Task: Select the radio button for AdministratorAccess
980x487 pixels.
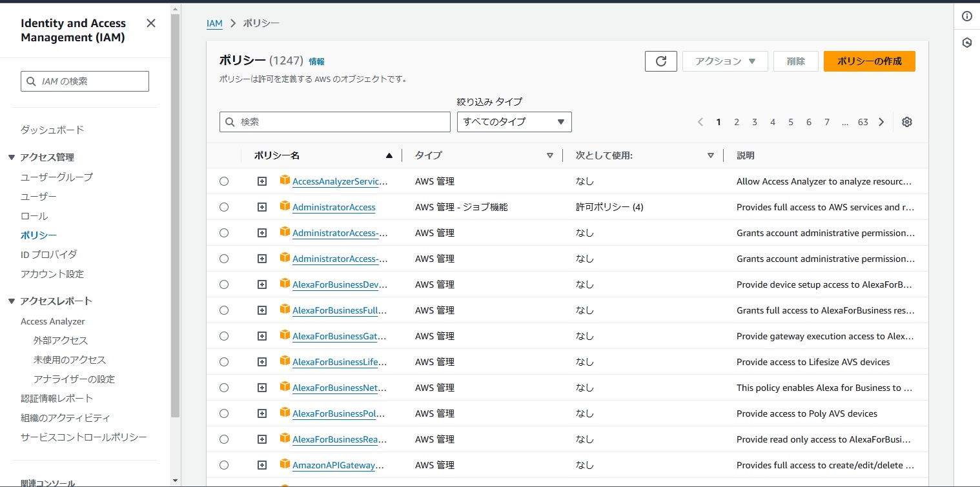Action: pyautogui.click(x=224, y=206)
